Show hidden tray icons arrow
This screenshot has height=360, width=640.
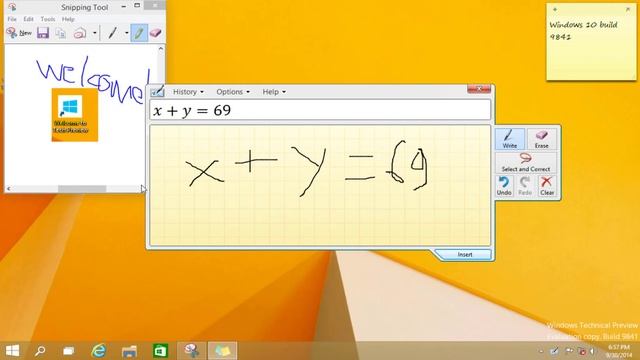pos(541,351)
